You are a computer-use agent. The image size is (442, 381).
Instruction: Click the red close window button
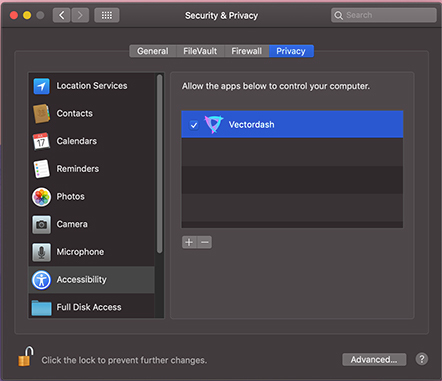click(x=14, y=15)
